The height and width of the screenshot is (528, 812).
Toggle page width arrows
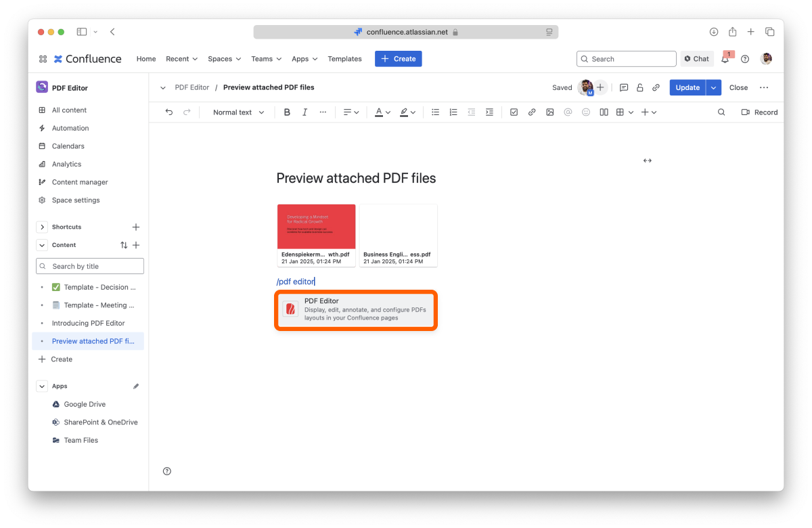point(648,160)
